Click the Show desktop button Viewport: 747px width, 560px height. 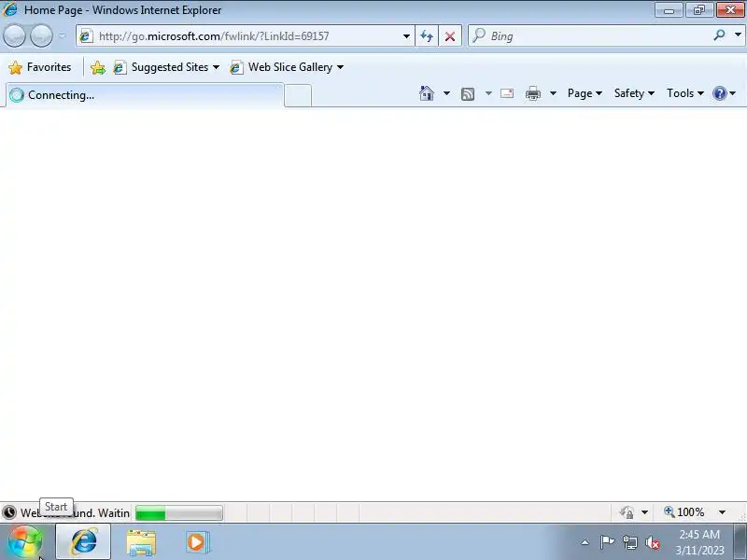pyautogui.click(x=740, y=542)
